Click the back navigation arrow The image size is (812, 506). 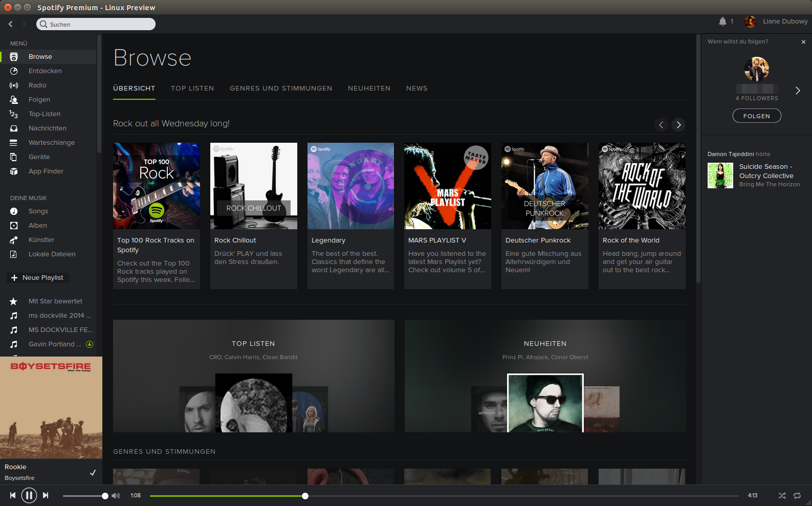coord(11,24)
